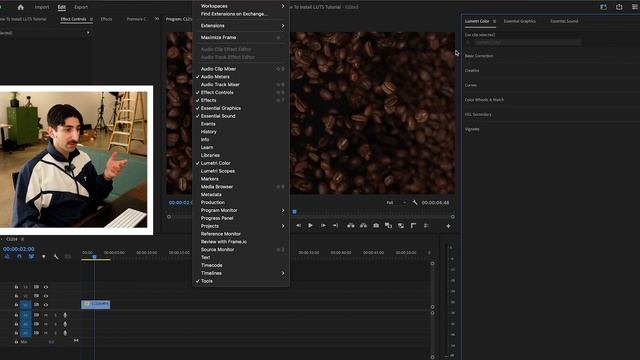Hide the top video track output (eye)
Image resolution: width=640 pixels, height=360 pixels.
pos(46,287)
